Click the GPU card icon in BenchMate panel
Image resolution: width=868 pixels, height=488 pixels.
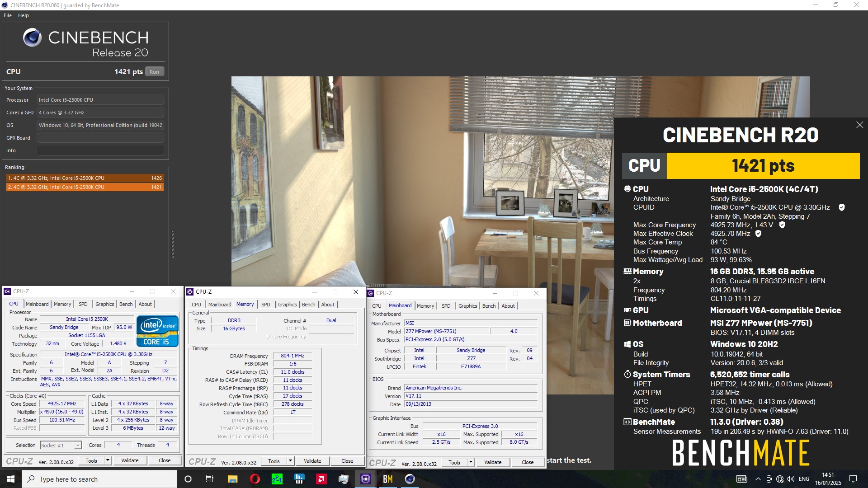[627, 310]
